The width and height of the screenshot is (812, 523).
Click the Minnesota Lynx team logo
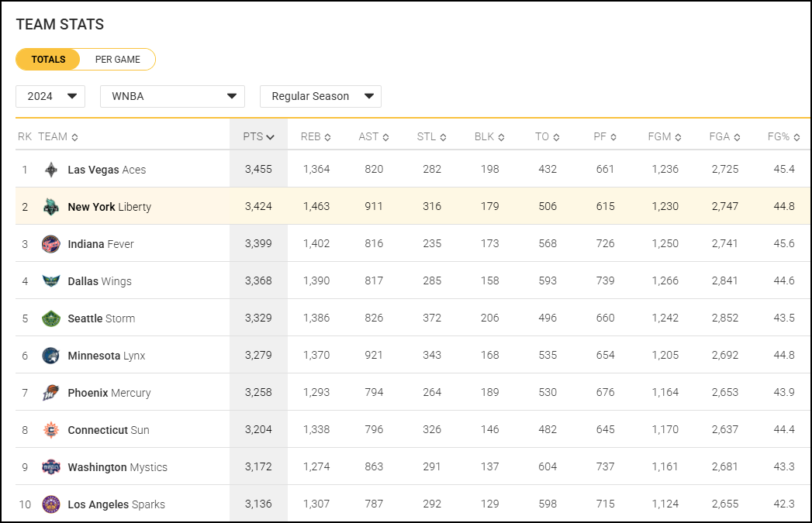click(x=50, y=356)
